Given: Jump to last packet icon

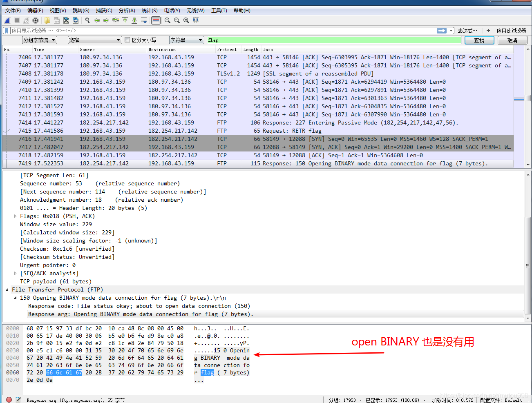Looking at the screenshot, I should pyautogui.click(x=134, y=20).
